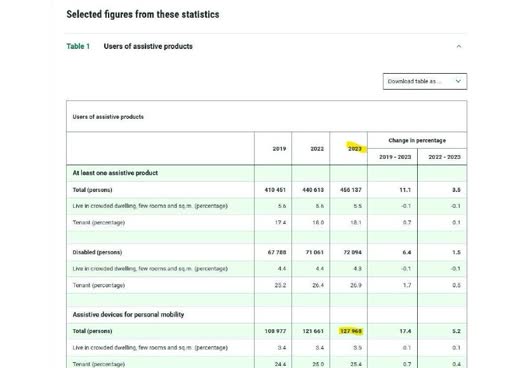Select the 2019 column header
This screenshot has width=520, height=368.
coord(279,149)
